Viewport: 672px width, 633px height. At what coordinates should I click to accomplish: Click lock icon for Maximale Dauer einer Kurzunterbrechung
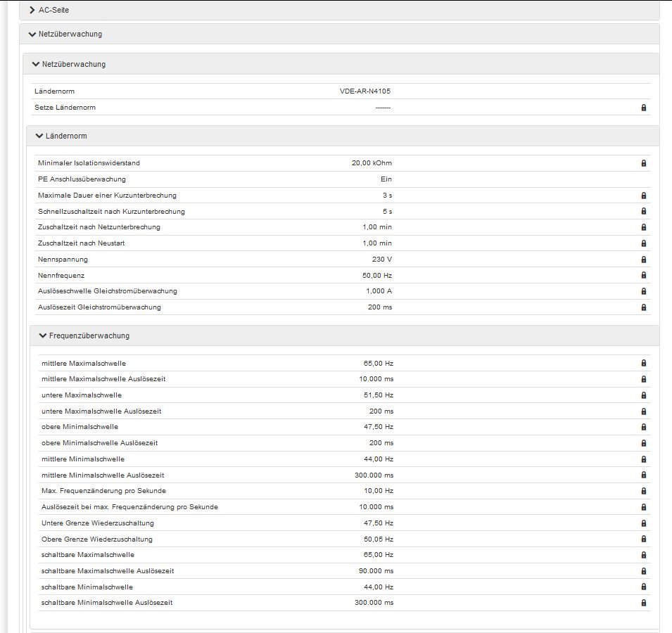tap(643, 196)
